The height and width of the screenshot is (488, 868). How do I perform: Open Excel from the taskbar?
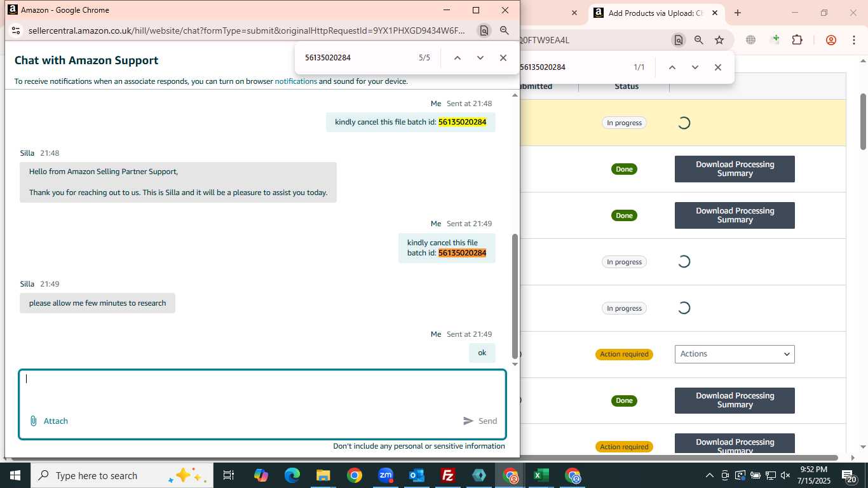point(541,475)
